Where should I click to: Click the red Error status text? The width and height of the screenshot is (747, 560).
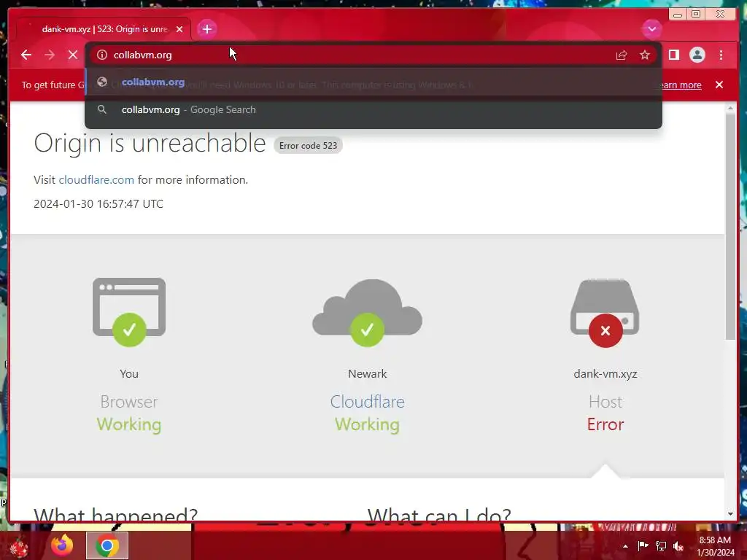click(x=605, y=424)
